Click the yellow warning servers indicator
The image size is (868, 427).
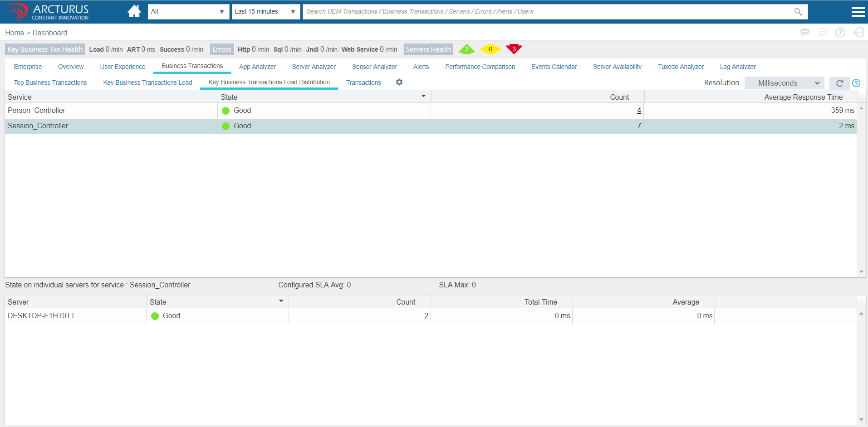[x=490, y=49]
